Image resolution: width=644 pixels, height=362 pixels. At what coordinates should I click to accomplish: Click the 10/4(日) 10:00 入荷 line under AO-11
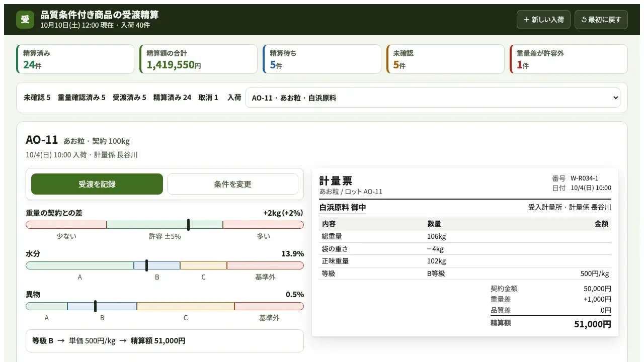[x=82, y=155]
